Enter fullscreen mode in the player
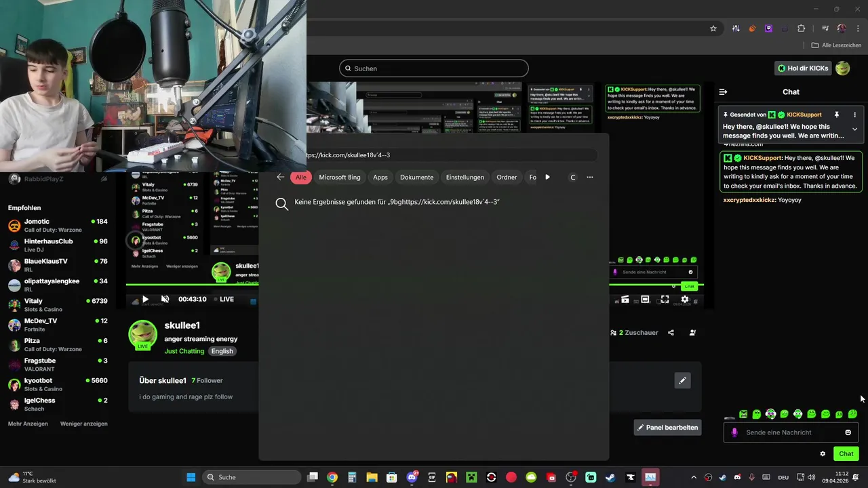Image resolution: width=868 pixels, height=488 pixels. click(x=665, y=299)
